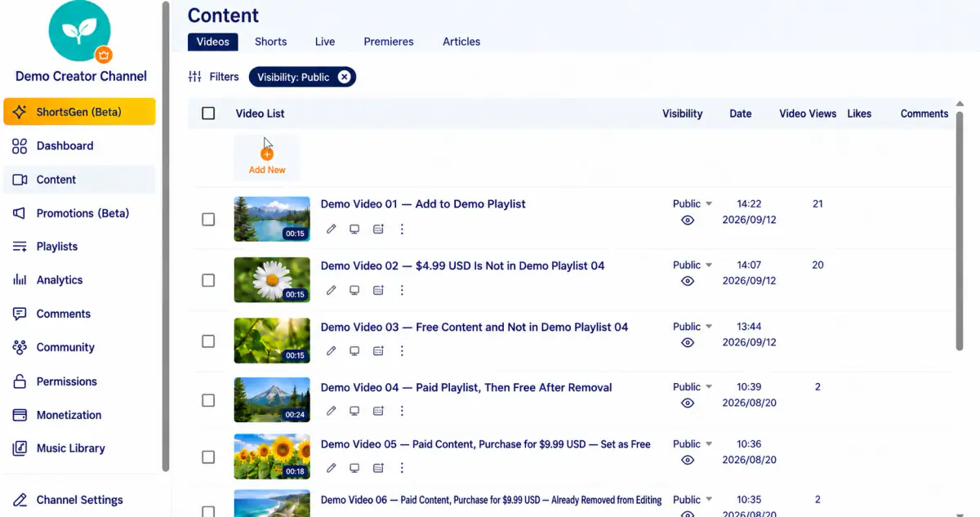Viewport: 980px width, 517px height.
Task: Click the Promotions megaphone icon
Action: [x=20, y=213]
